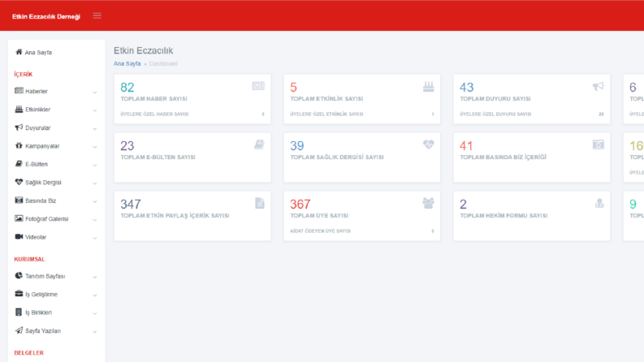Expand the Videolar chevron
This screenshot has width=644, height=362.
coord(95,238)
